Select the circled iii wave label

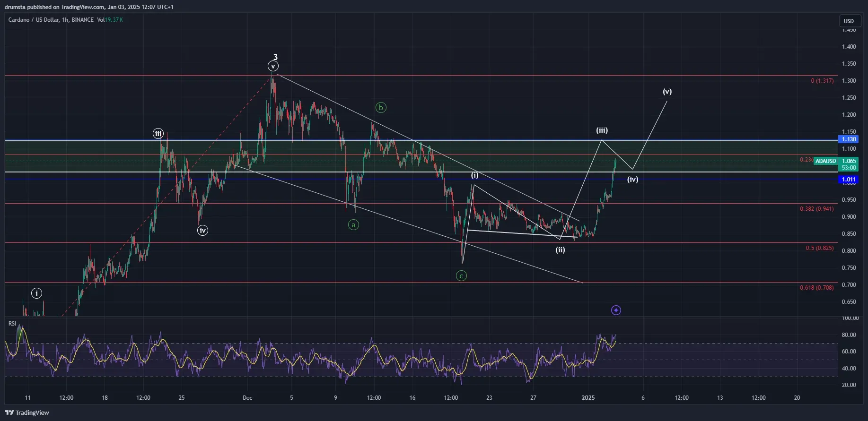158,134
